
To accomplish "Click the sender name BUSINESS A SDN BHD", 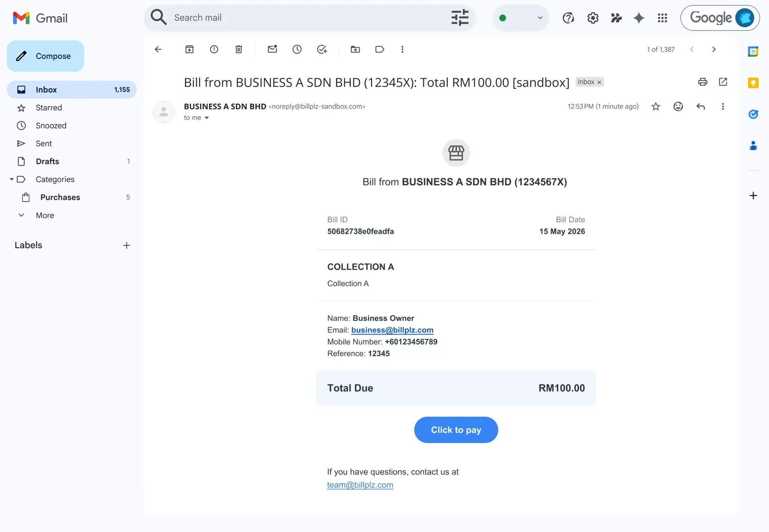I will [x=225, y=106].
